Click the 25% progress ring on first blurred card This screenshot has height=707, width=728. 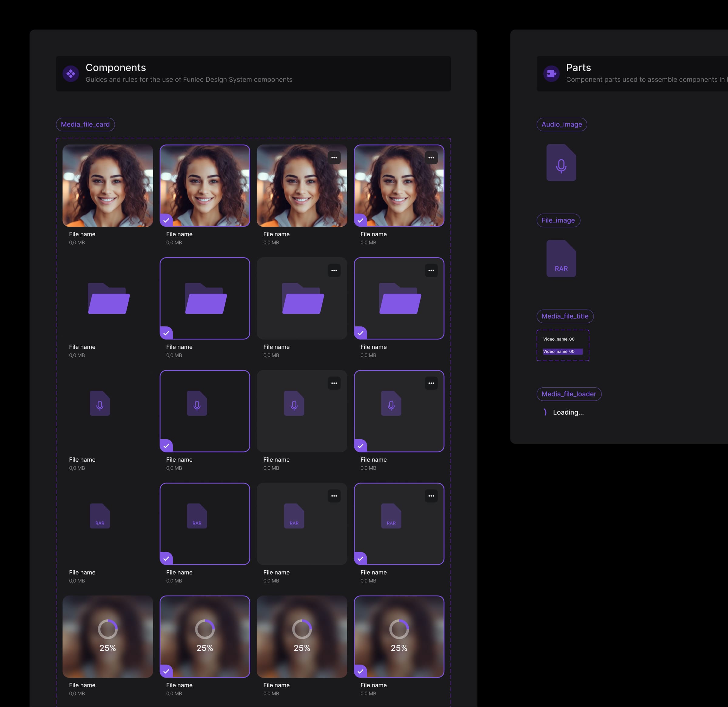[108, 629]
